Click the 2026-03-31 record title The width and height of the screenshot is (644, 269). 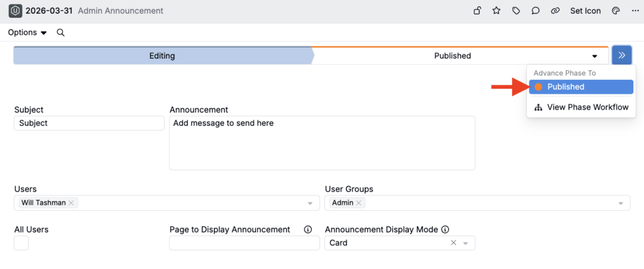(49, 11)
